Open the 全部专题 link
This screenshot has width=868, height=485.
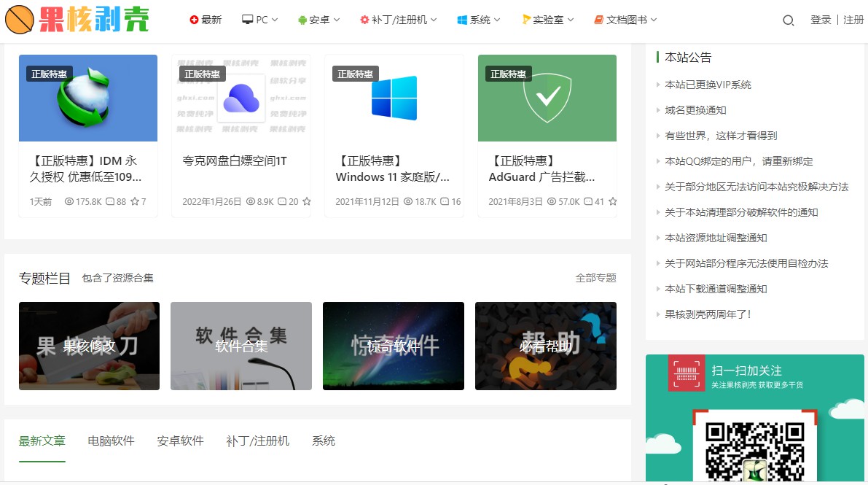[x=595, y=278]
